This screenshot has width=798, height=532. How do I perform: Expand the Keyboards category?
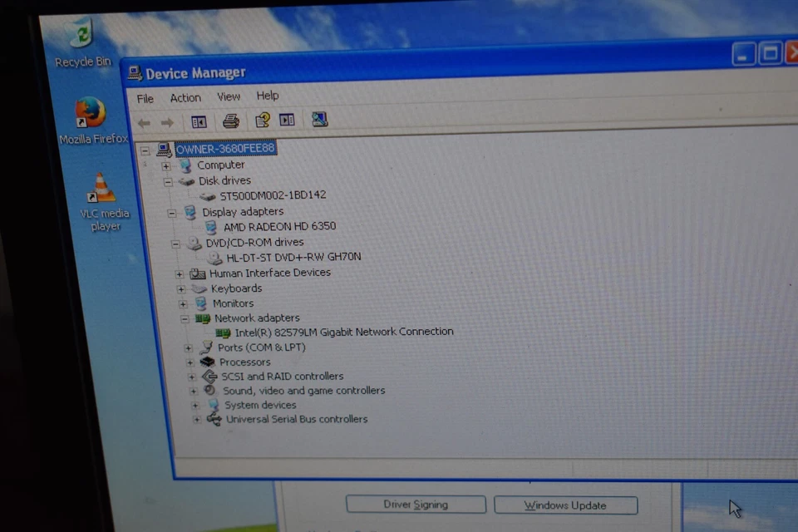[x=181, y=288]
